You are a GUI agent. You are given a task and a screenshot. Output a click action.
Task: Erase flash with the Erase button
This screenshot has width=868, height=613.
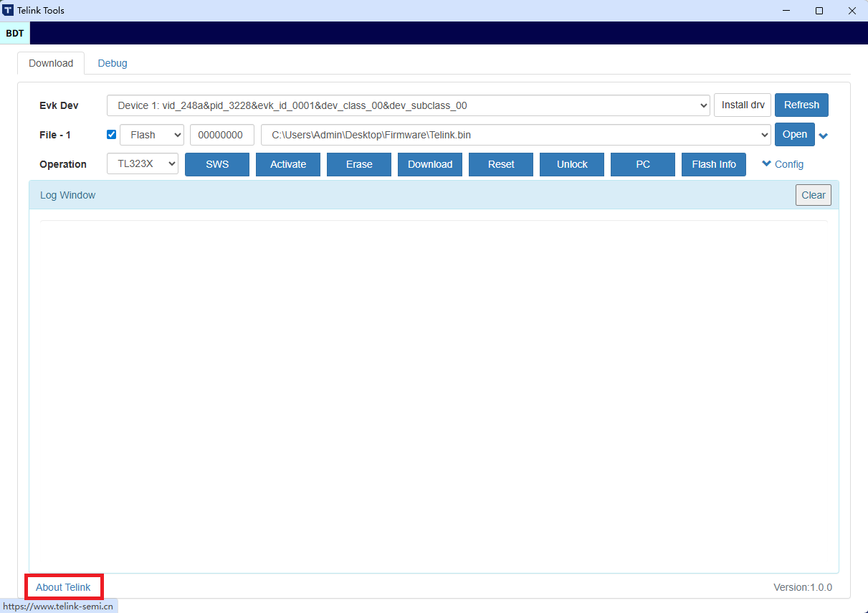pyautogui.click(x=359, y=164)
